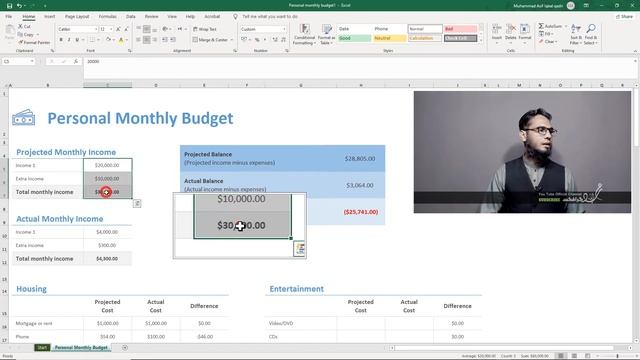Switch to the Page Layout tab

pyautogui.click(x=77, y=17)
